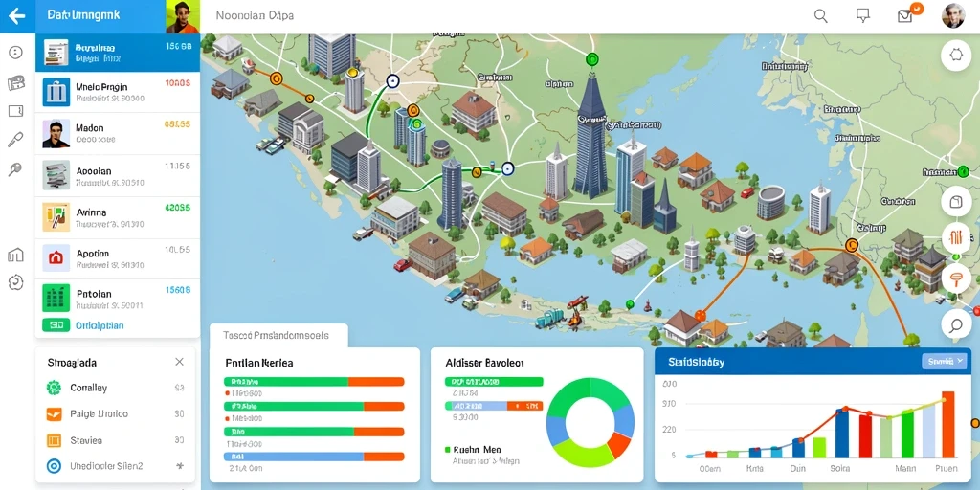The image size is (980, 490).
Task: Open the user avatar at top right
Action: coord(953,15)
